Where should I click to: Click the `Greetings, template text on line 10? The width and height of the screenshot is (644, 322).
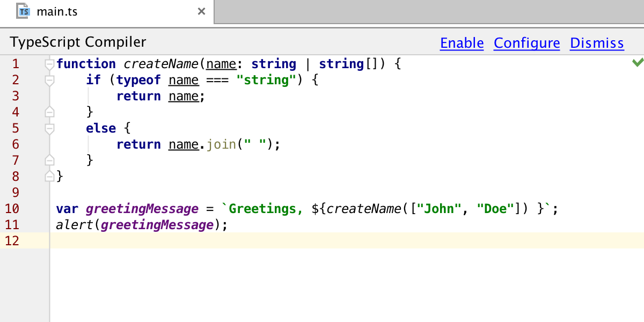(262, 209)
